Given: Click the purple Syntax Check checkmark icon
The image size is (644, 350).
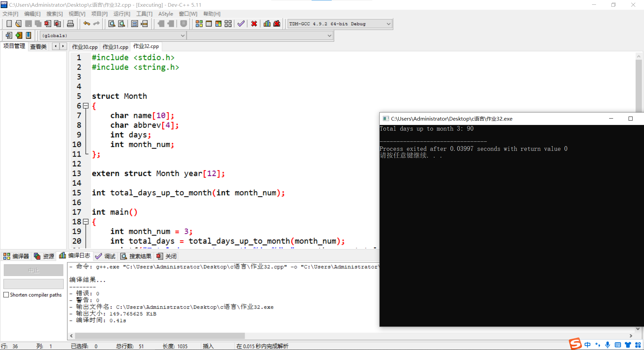Looking at the screenshot, I should pos(241,24).
